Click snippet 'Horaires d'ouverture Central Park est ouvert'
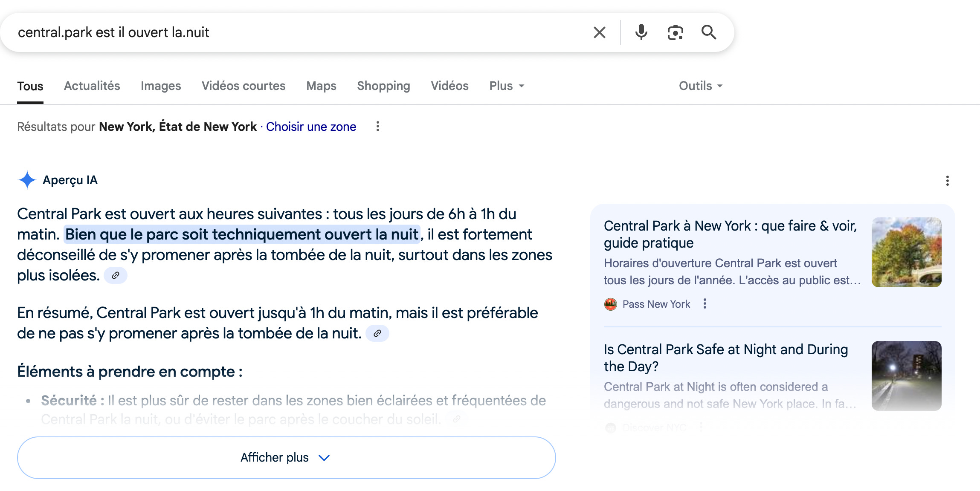Image resolution: width=980 pixels, height=491 pixels. [720, 263]
